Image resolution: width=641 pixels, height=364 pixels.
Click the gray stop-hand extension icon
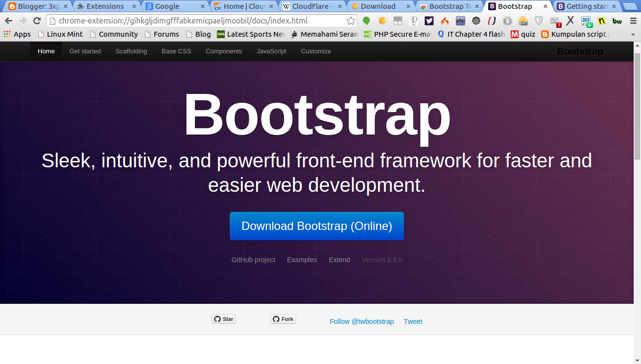[507, 21]
